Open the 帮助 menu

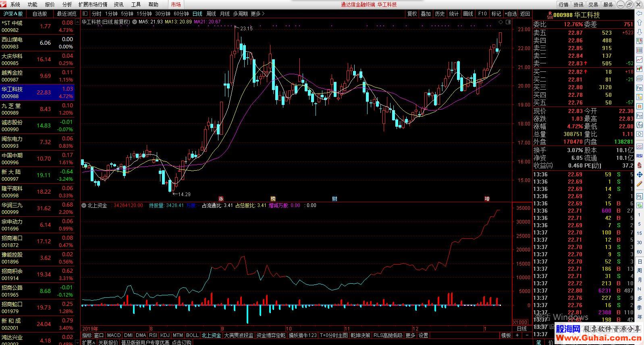pyautogui.click(x=154, y=4)
